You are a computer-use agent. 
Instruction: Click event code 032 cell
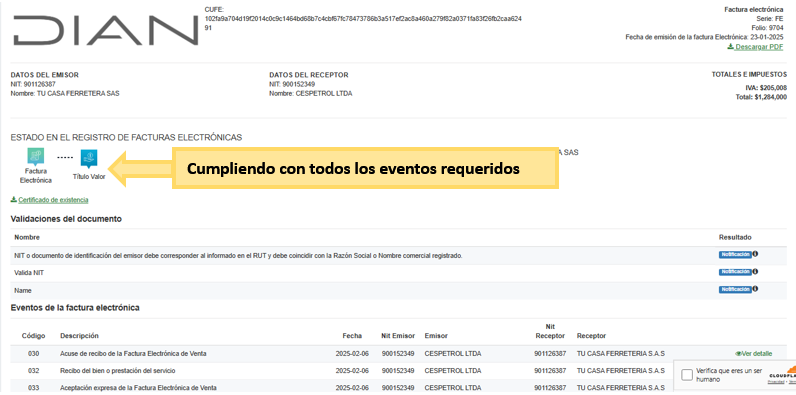tap(34, 371)
